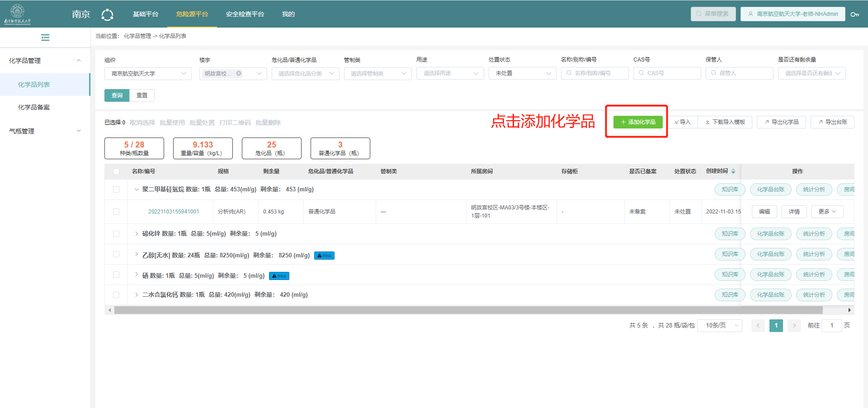This screenshot has width=868, height=408.
Task: Open 化学品备案 in sidebar menu
Action: [34, 107]
